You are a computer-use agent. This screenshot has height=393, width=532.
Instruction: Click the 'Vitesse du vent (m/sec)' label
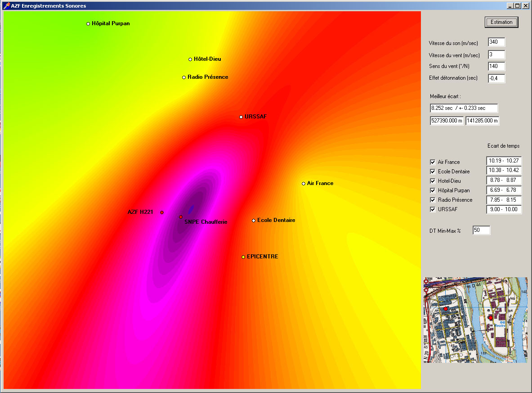pyautogui.click(x=454, y=55)
